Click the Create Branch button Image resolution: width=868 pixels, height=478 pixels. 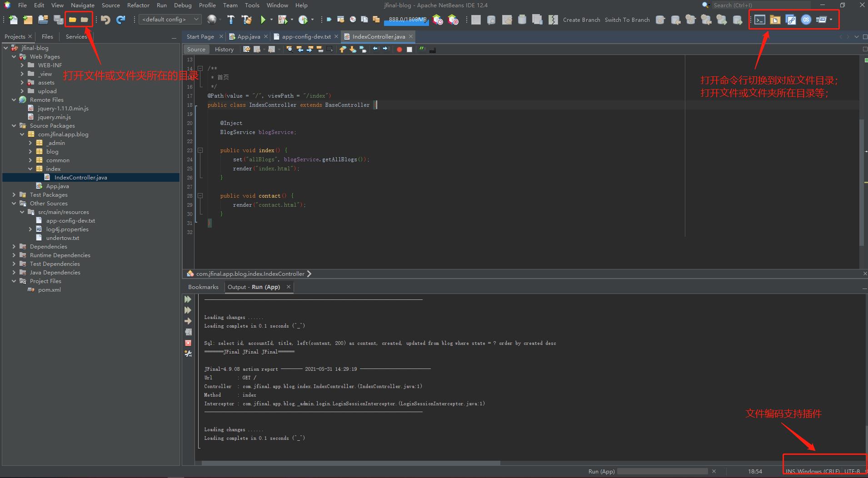click(581, 20)
